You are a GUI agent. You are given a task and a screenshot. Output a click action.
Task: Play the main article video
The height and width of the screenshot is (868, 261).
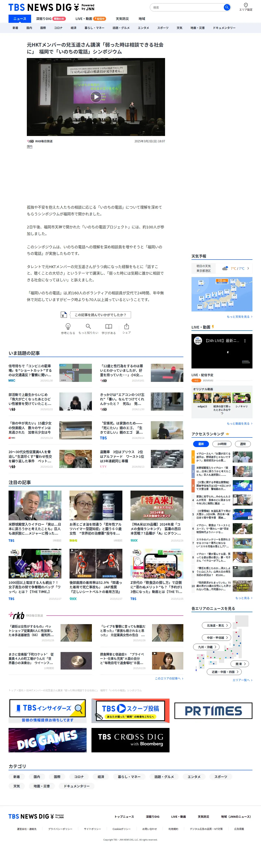(96, 97)
